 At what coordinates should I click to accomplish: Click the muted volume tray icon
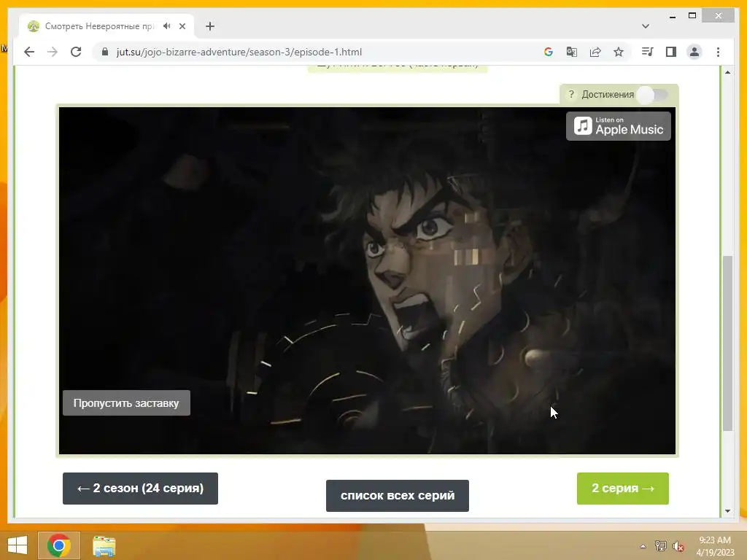(x=678, y=546)
